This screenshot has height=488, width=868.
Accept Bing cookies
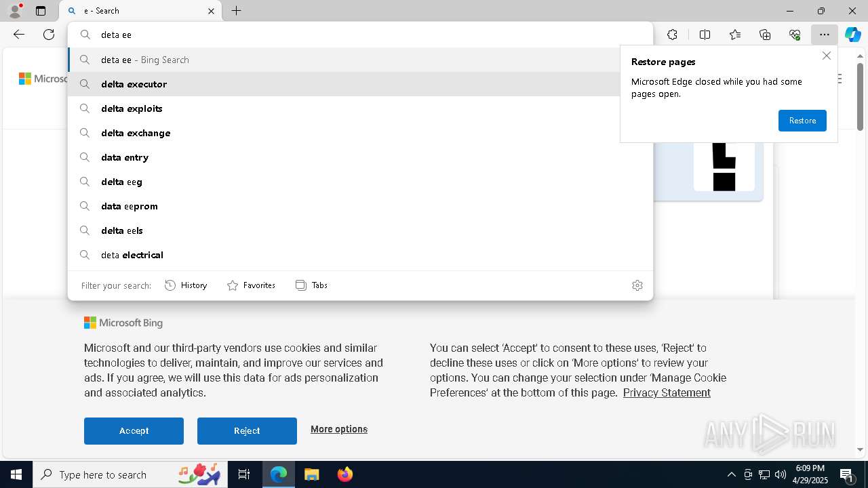[134, 431]
